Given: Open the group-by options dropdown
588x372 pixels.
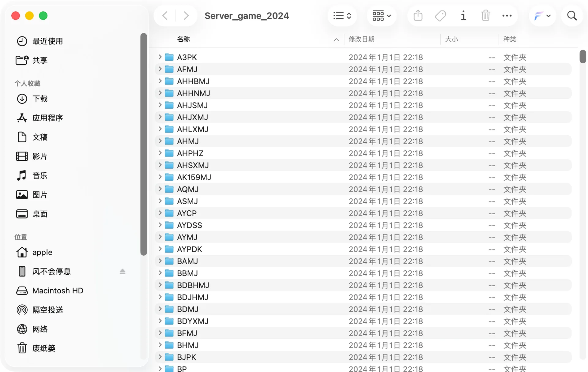Looking at the screenshot, I should (382, 16).
